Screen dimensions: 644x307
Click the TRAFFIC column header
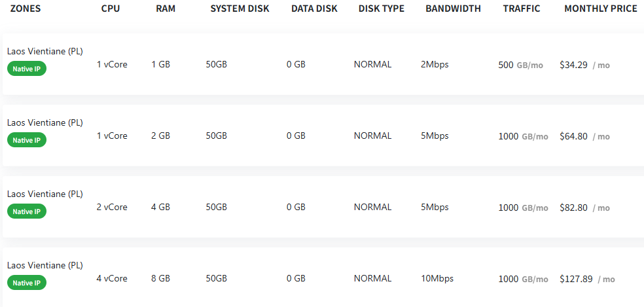522,9
